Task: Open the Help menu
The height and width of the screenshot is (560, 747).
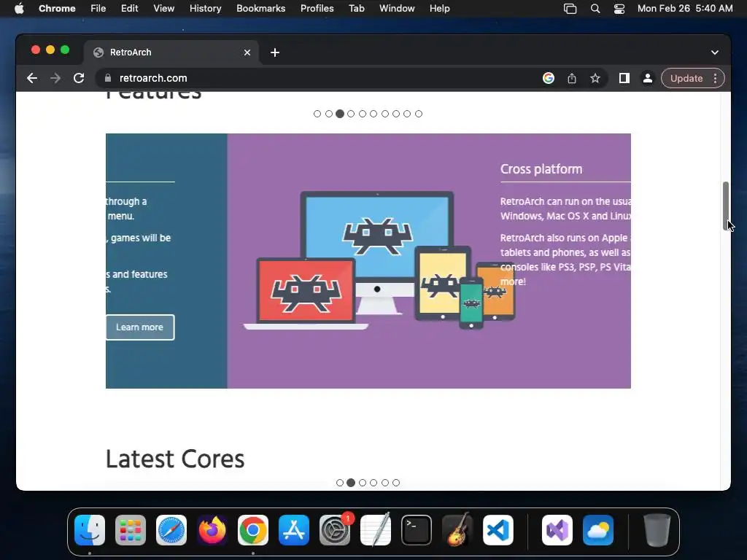Action: (439, 8)
